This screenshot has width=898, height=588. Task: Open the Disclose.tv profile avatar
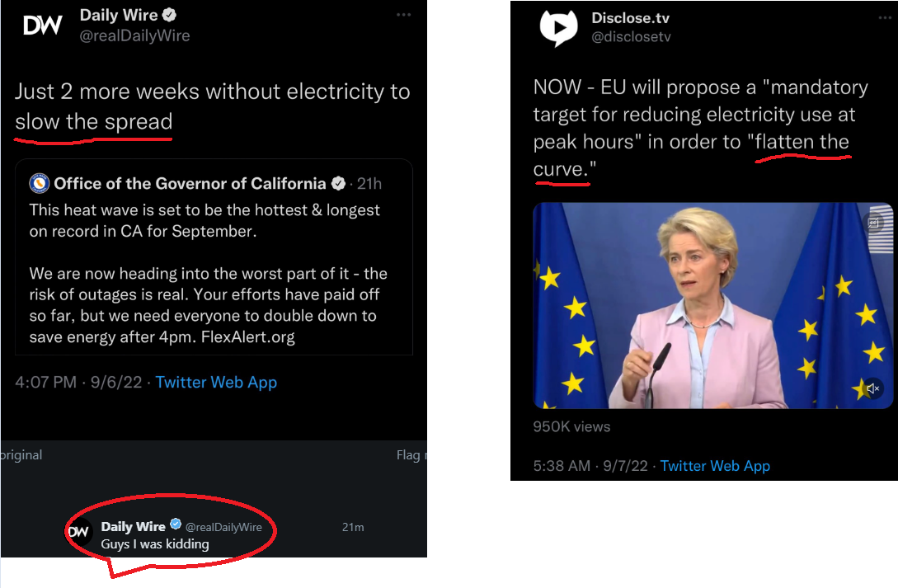[x=559, y=27]
